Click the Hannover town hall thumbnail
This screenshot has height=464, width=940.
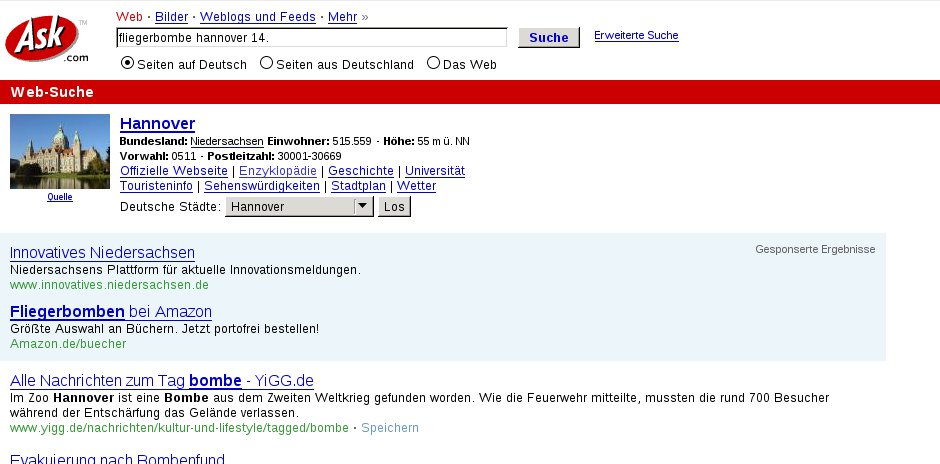click(x=60, y=152)
